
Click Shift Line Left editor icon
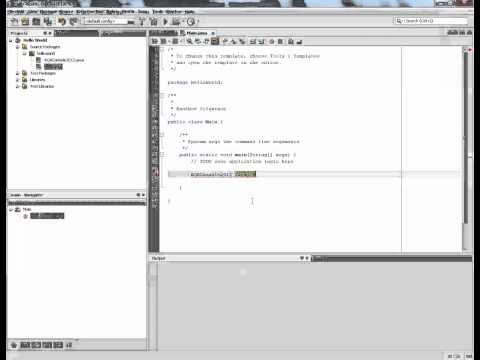253,42
